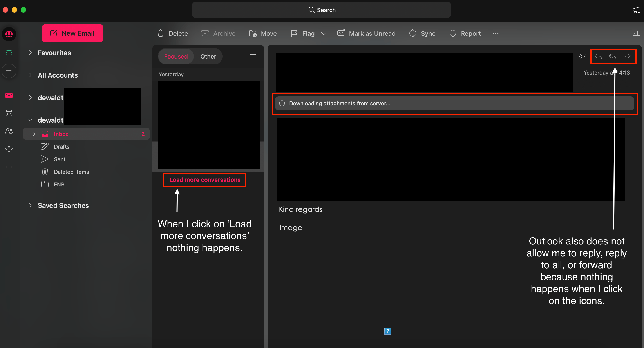Click Load more conversations link
This screenshot has width=644, height=348.
(x=205, y=180)
